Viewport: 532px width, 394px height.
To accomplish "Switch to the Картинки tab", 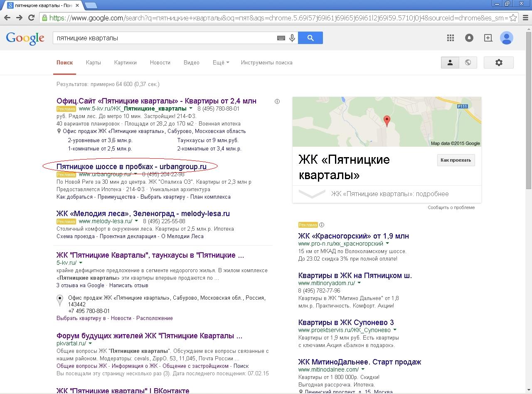I will coord(125,62).
